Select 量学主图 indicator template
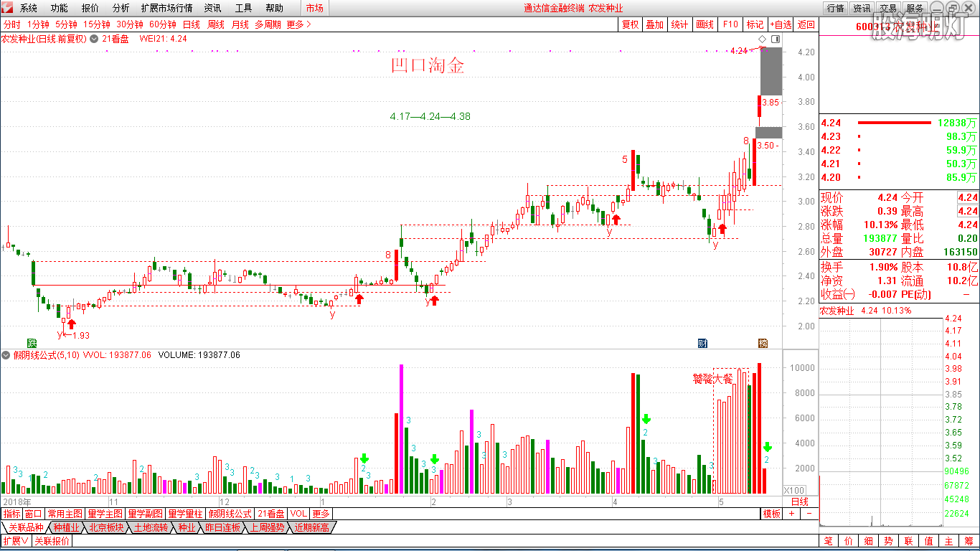Image resolution: width=980 pixels, height=551 pixels. click(105, 514)
